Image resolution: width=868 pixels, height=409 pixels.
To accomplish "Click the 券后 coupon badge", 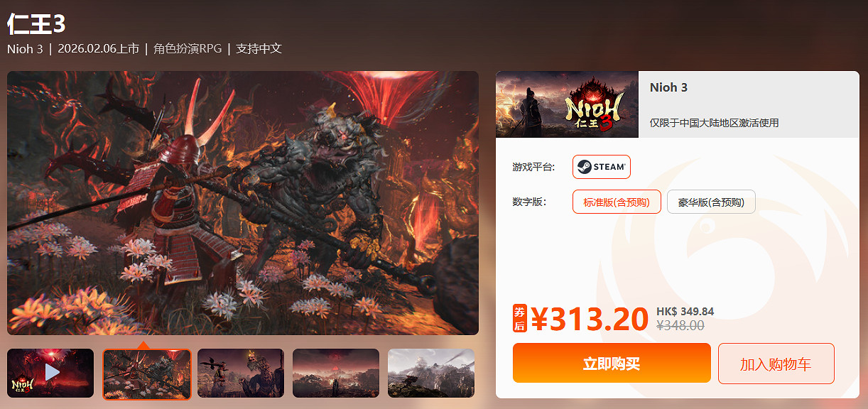I will point(519,318).
